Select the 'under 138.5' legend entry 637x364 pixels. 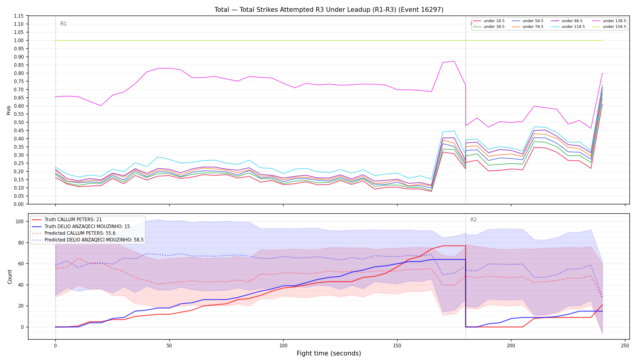[x=609, y=21]
